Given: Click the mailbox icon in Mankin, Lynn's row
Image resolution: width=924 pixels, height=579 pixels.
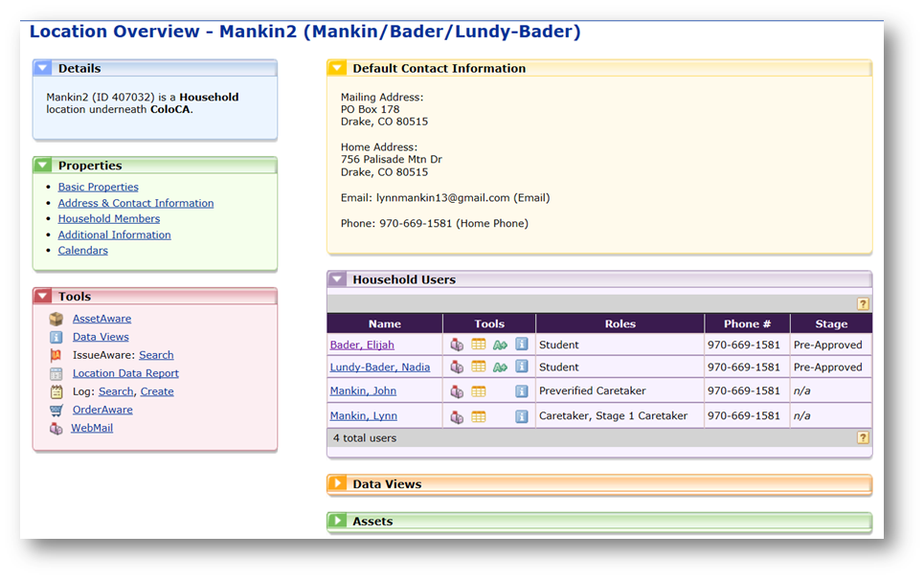Looking at the screenshot, I should click(457, 416).
